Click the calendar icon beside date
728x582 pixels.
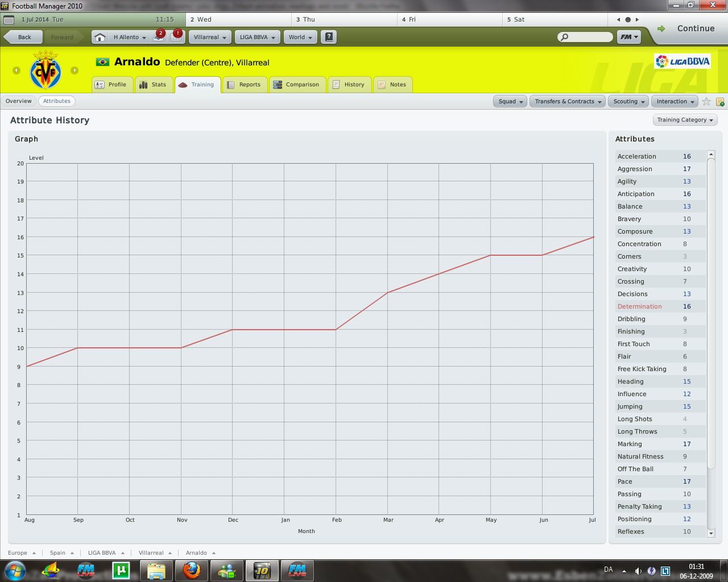coord(9,19)
